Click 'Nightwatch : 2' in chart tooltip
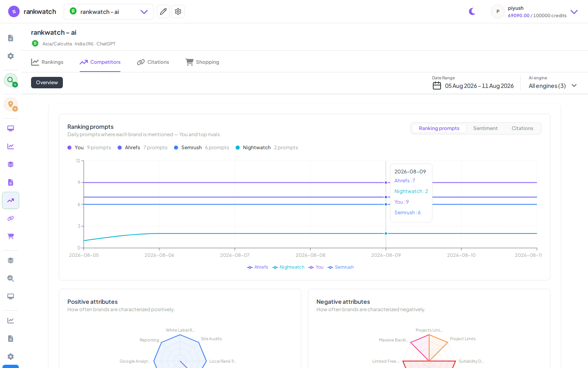 pos(411,191)
